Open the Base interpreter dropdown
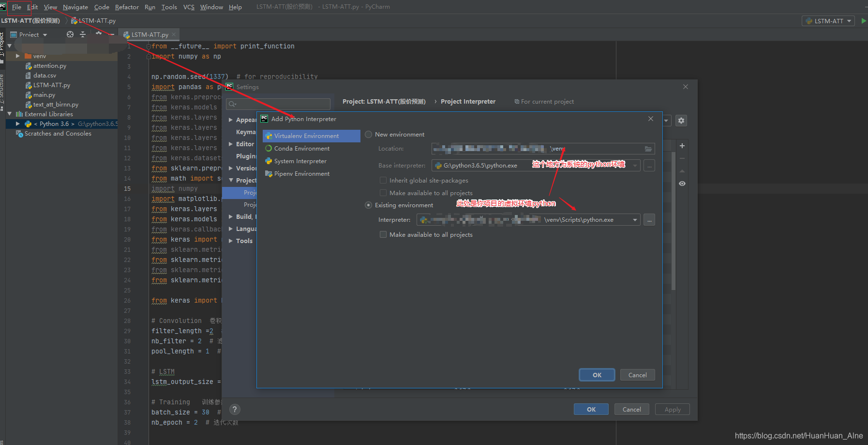This screenshot has width=868, height=445. [635, 166]
